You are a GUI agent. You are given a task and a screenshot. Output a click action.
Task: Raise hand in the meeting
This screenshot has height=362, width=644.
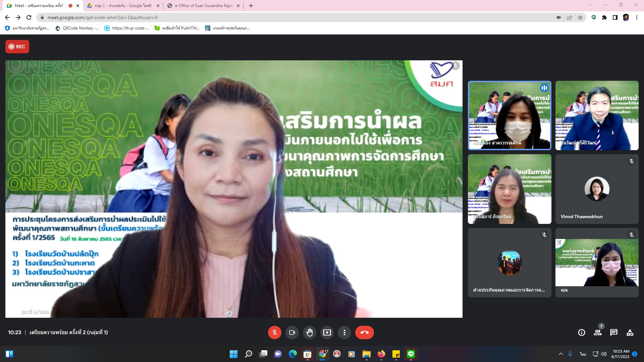(x=309, y=333)
